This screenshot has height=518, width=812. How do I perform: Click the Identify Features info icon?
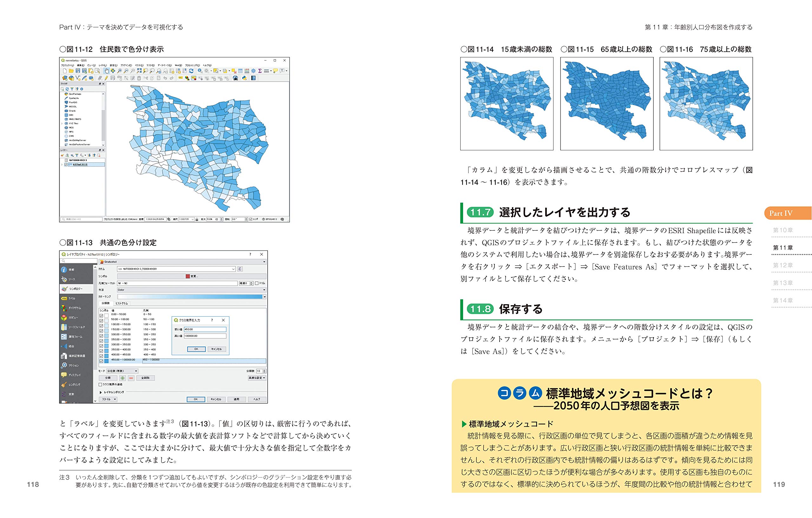click(200, 71)
